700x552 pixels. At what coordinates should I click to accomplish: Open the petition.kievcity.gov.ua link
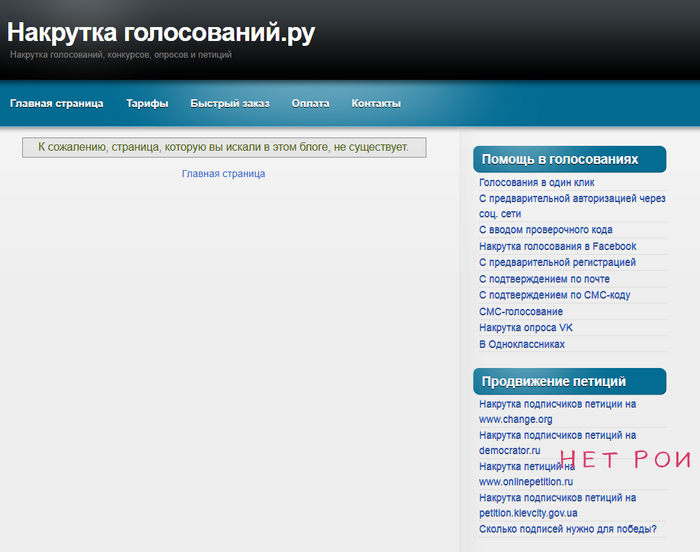[x=558, y=506]
